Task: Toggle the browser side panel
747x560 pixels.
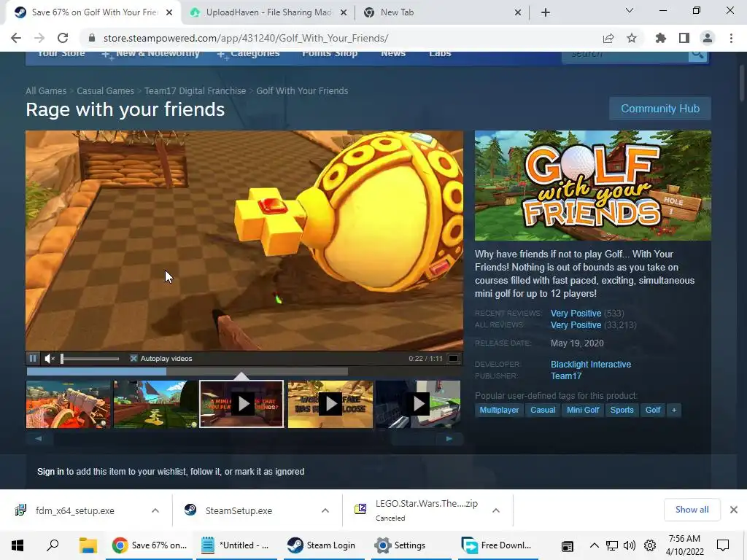Action: (x=684, y=38)
